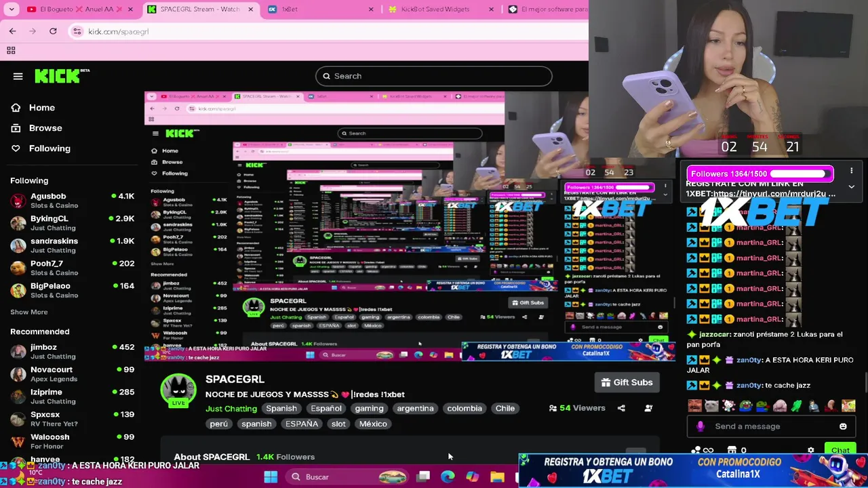The image size is (868, 488).
Task: Reload the page with the refresh icon
Action: pos(53,31)
